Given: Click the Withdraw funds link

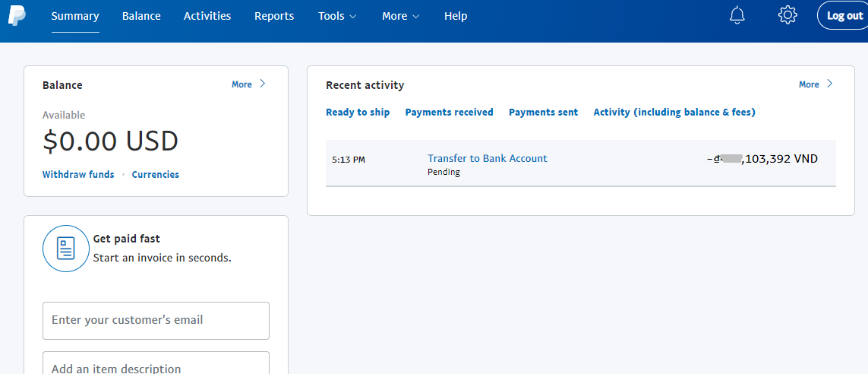Looking at the screenshot, I should tap(78, 175).
